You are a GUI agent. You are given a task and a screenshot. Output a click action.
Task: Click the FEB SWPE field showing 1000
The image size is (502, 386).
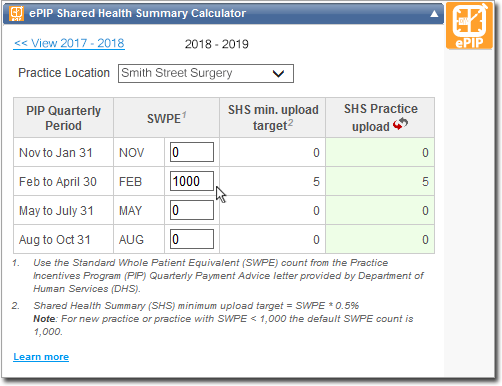(x=192, y=181)
